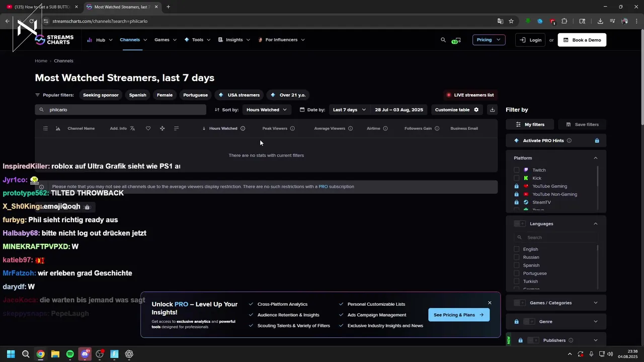The height and width of the screenshot is (362, 644).
Task: Open the Chrome extensions puzzle icon
Action: 565,21
